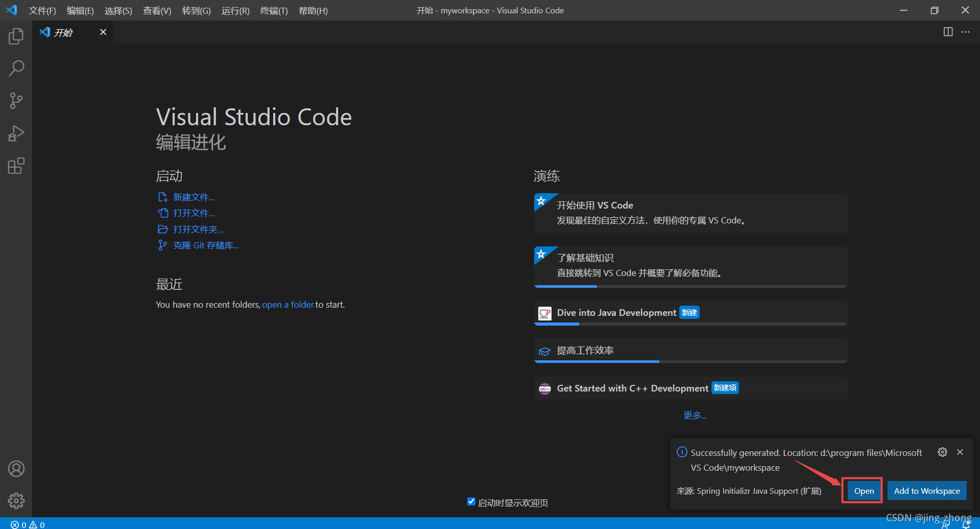The height and width of the screenshot is (529, 980).
Task: Open the 提高工作效率 walkthrough card
Action: (690, 351)
